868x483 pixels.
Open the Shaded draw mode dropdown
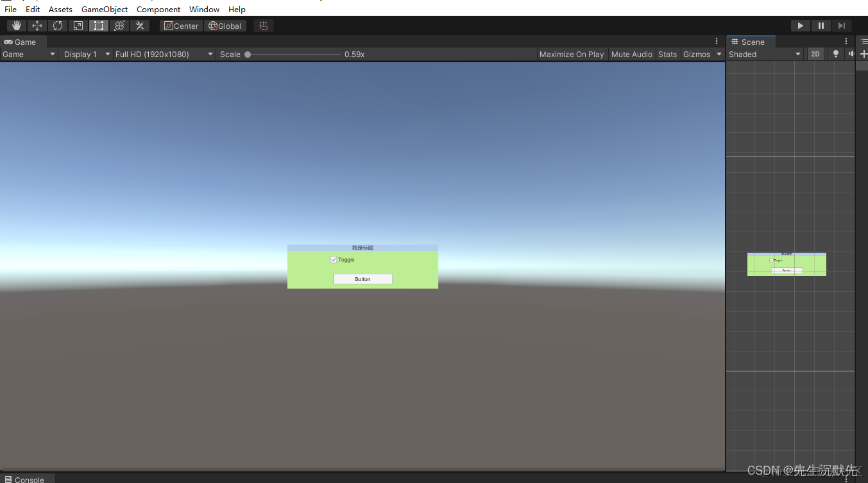coord(765,55)
